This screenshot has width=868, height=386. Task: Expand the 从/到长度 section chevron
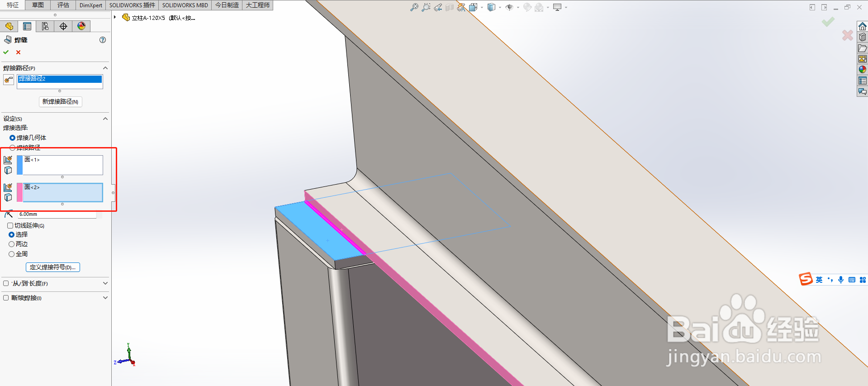pyautogui.click(x=105, y=283)
